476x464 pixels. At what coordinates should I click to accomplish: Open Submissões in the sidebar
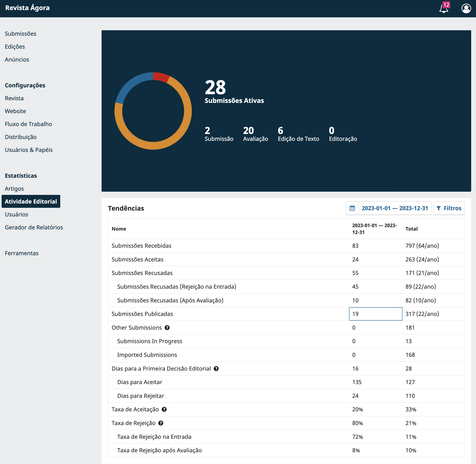click(20, 34)
